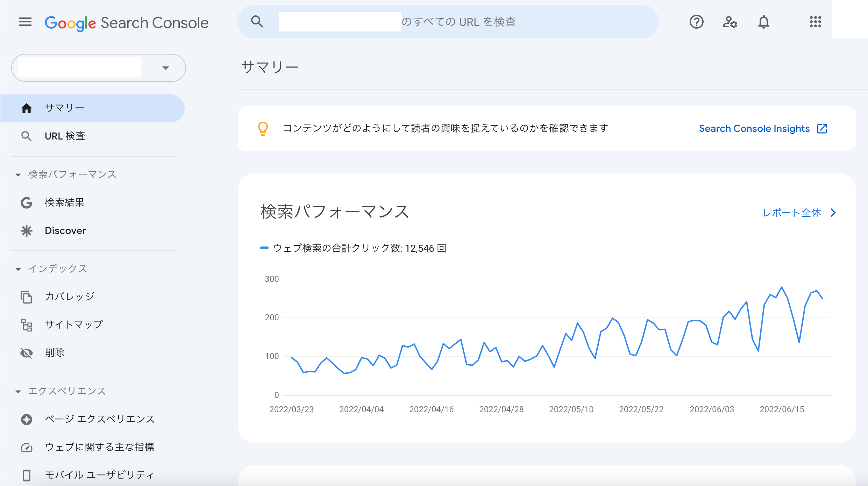Open the Google apps grid
Viewport: 868px width, 486px height.
(x=815, y=22)
